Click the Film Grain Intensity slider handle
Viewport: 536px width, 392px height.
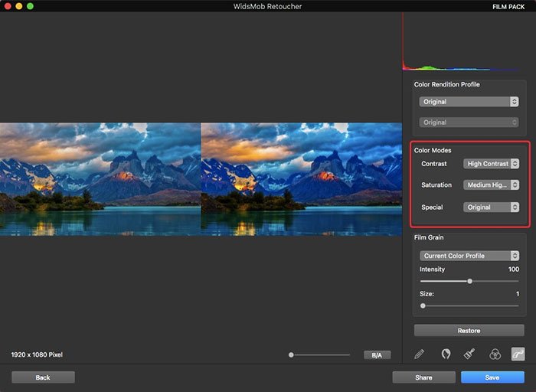[470, 281]
